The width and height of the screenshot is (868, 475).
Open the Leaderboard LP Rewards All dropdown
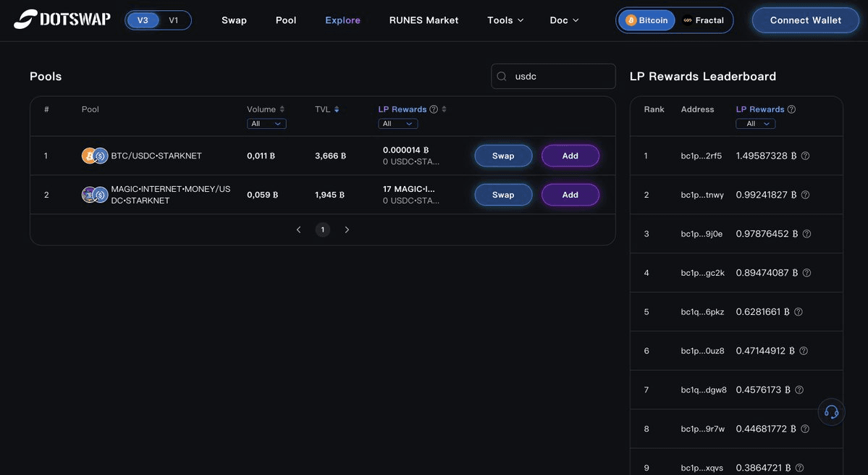755,123
